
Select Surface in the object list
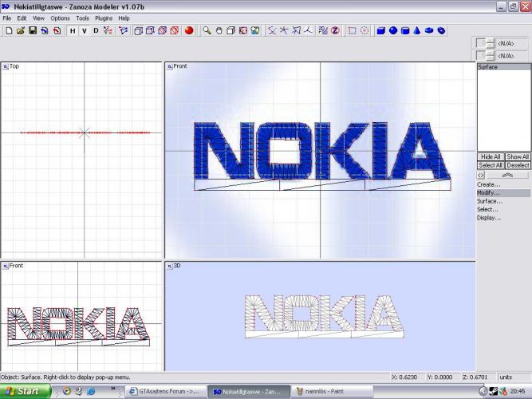coord(488,67)
